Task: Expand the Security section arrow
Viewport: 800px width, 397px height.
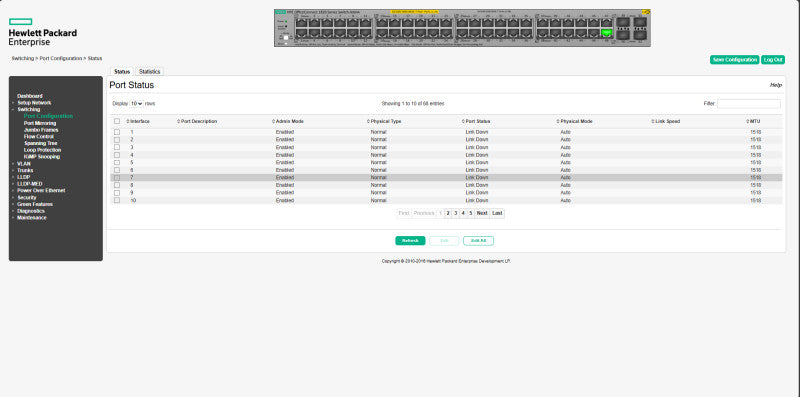Action: point(13,197)
